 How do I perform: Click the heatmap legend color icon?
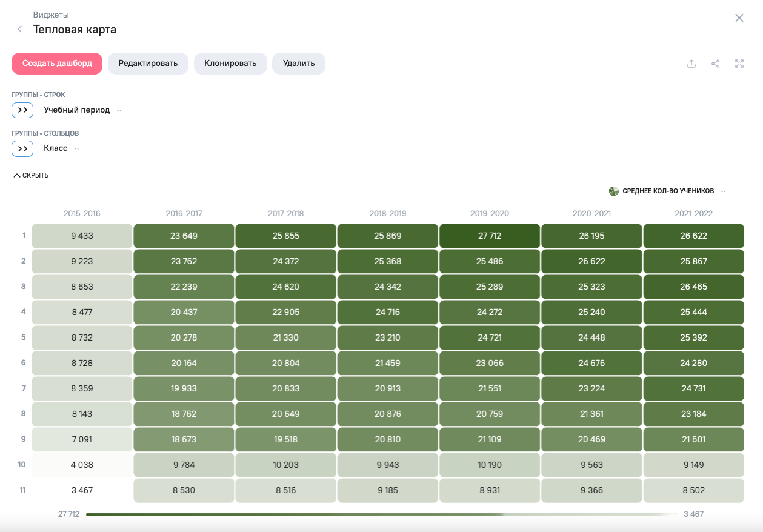pyautogui.click(x=613, y=191)
